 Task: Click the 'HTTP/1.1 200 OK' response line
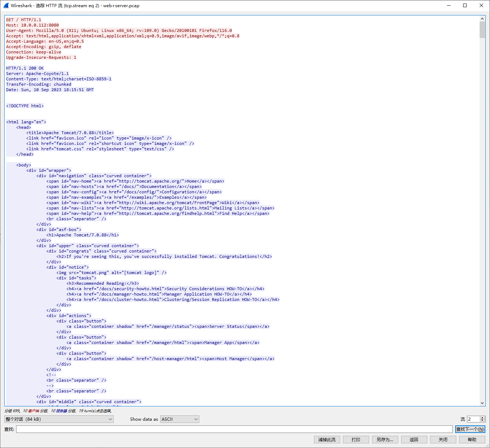coord(25,68)
